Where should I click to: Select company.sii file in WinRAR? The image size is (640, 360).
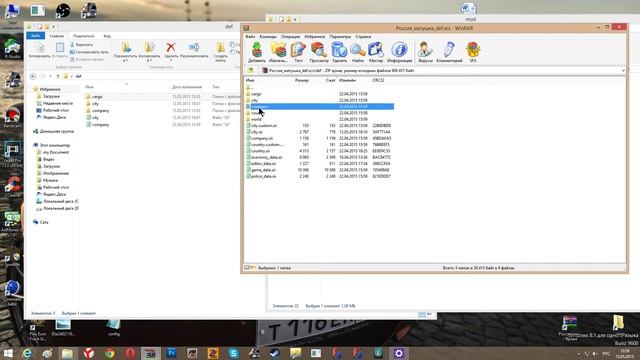(262, 138)
